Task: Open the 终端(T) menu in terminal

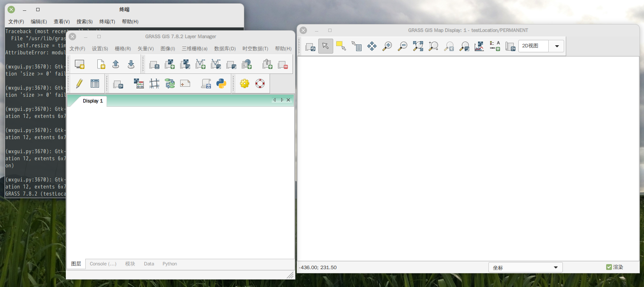Action: [107, 22]
